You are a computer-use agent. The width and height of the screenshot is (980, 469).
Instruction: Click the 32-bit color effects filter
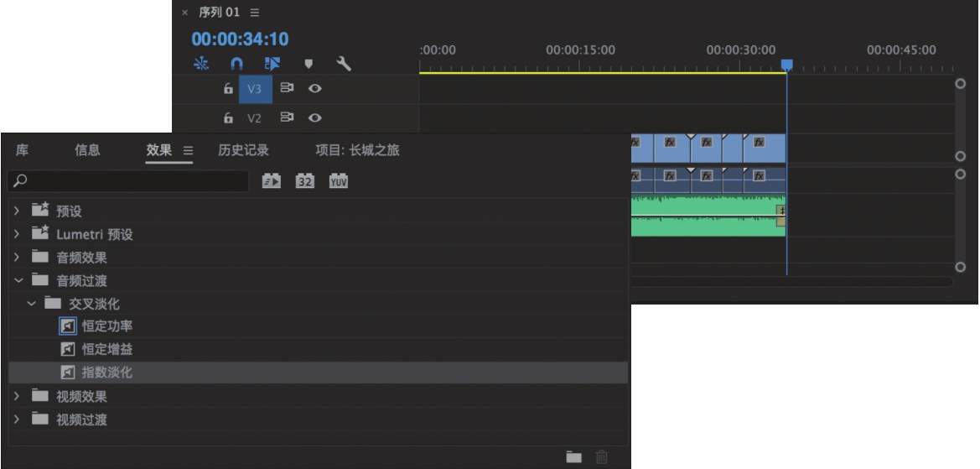tap(304, 181)
